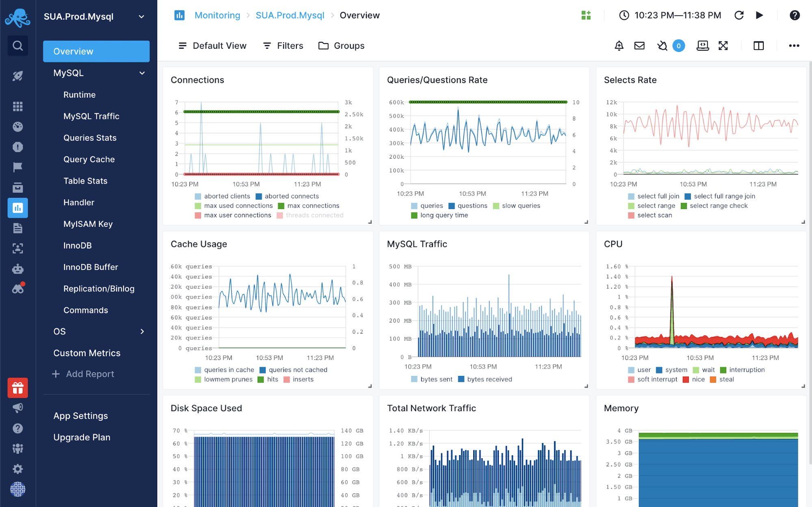This screenshot has width=812, height=507.
Task: Toggle the split-panel view icon
Action: click(x=759, y=45)
